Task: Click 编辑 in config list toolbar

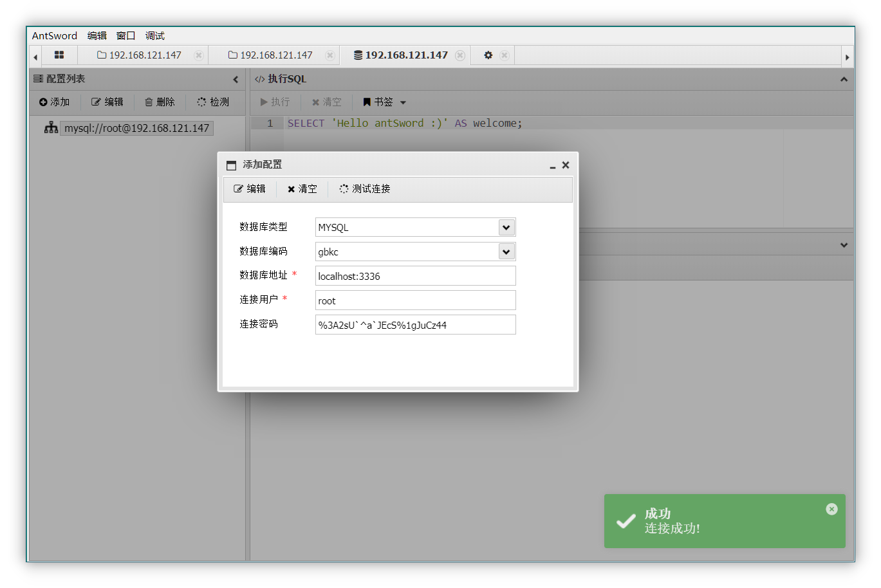Action: [107, 102]
